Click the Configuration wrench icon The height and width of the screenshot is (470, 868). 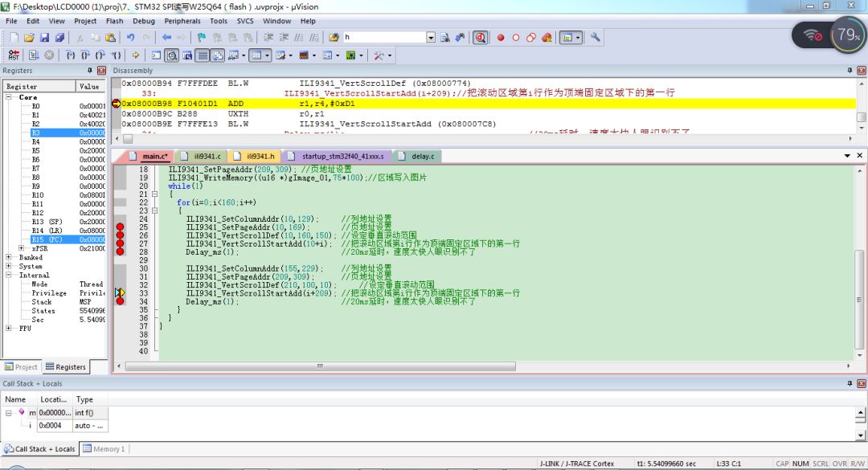coord(596,37)
